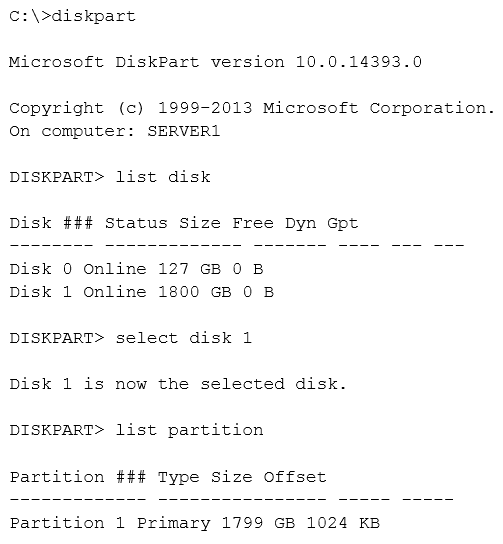Click the 'list partition' command

pyautogui.click(x=189, y=431)
